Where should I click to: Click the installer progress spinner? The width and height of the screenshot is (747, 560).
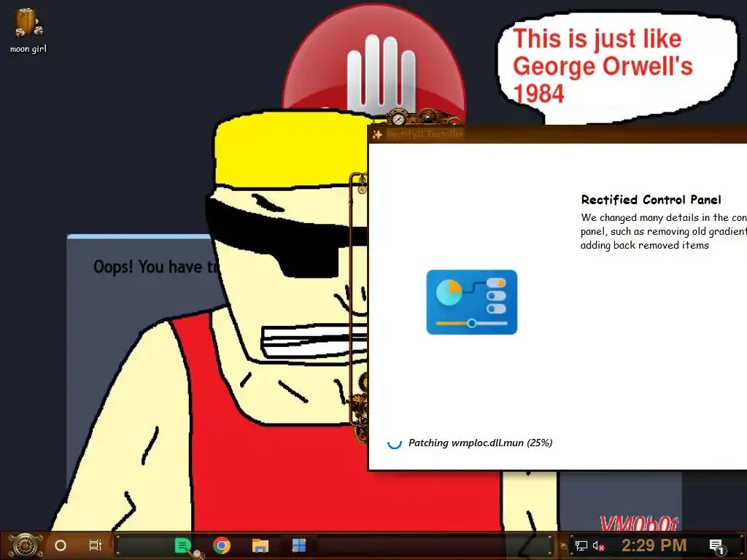click(x=394, y=443)
